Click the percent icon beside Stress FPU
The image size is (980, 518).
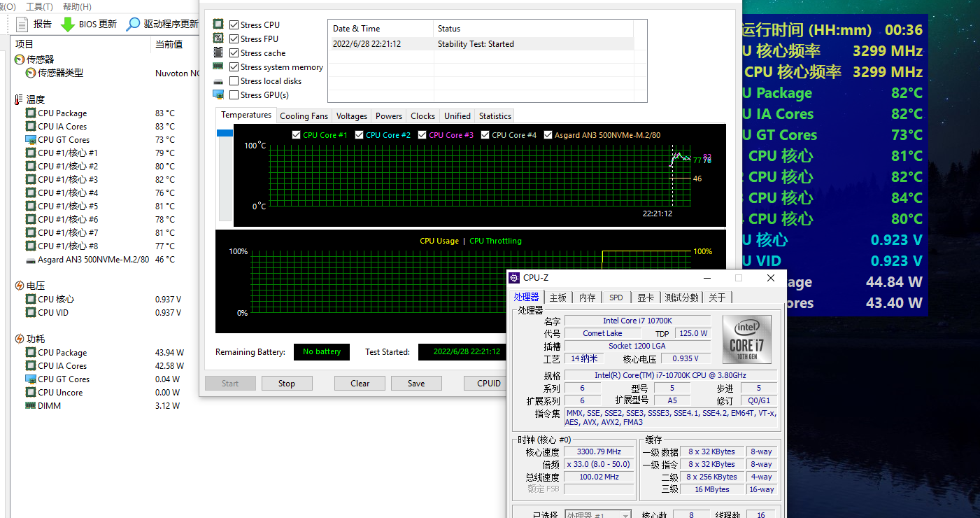pos(218,38)
